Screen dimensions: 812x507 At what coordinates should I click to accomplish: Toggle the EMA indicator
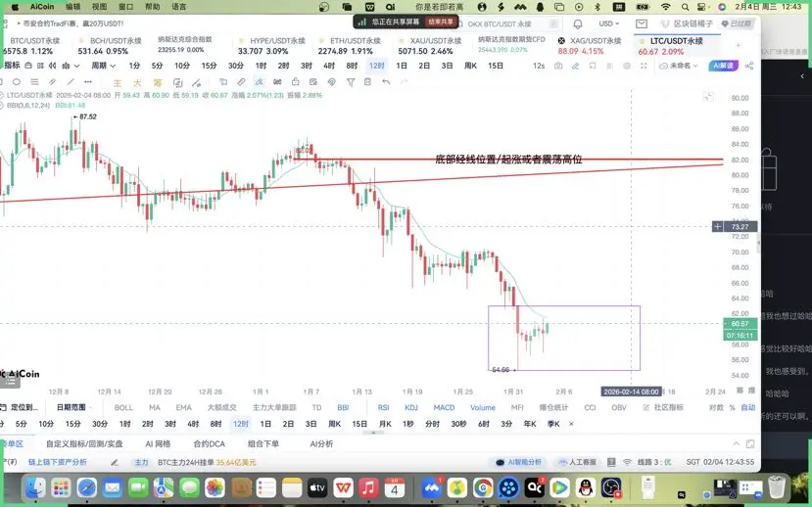pyautogui.click(x=183, y=408)
